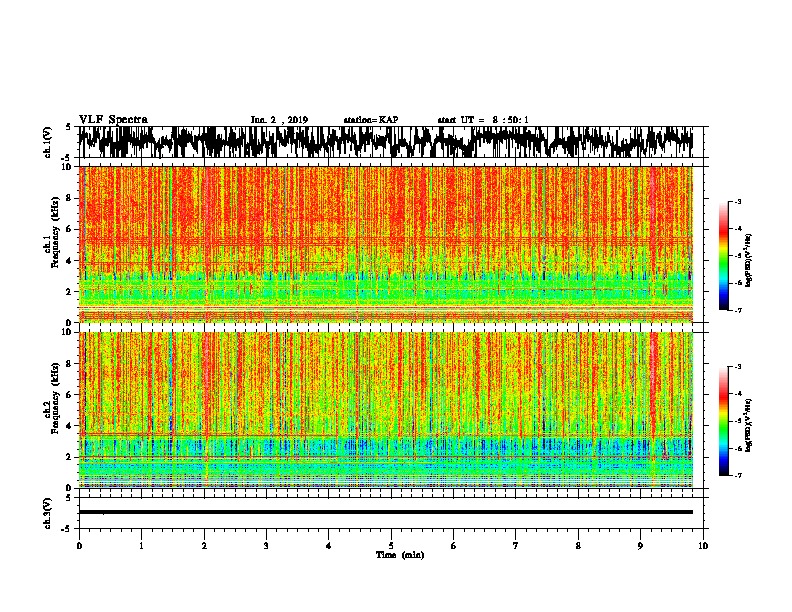Click the ch.2 colorbar unit label text
The height and width of the screenshot is (612, 792).
749,425
